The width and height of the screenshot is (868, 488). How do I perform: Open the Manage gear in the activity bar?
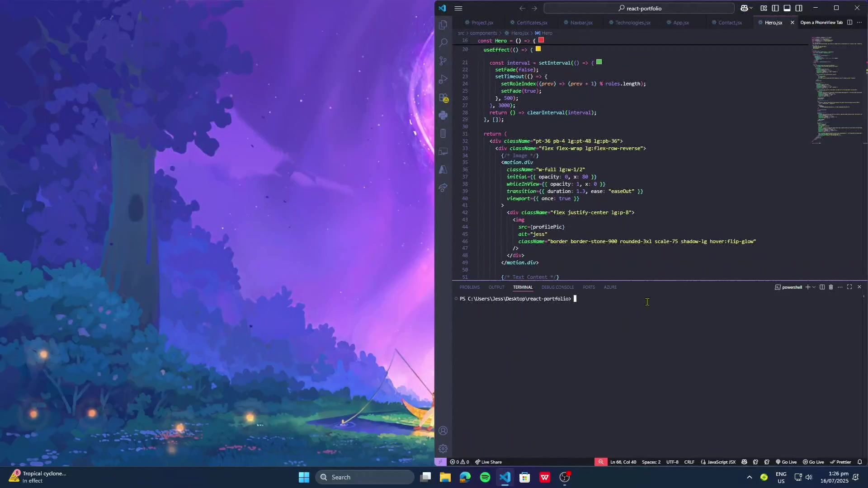tap(443, 449)
